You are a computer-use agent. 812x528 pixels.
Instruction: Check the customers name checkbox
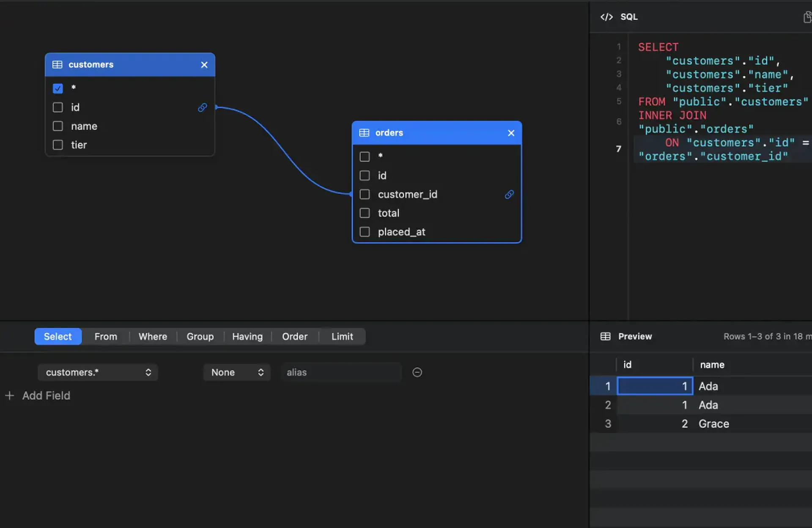point(58,126)
